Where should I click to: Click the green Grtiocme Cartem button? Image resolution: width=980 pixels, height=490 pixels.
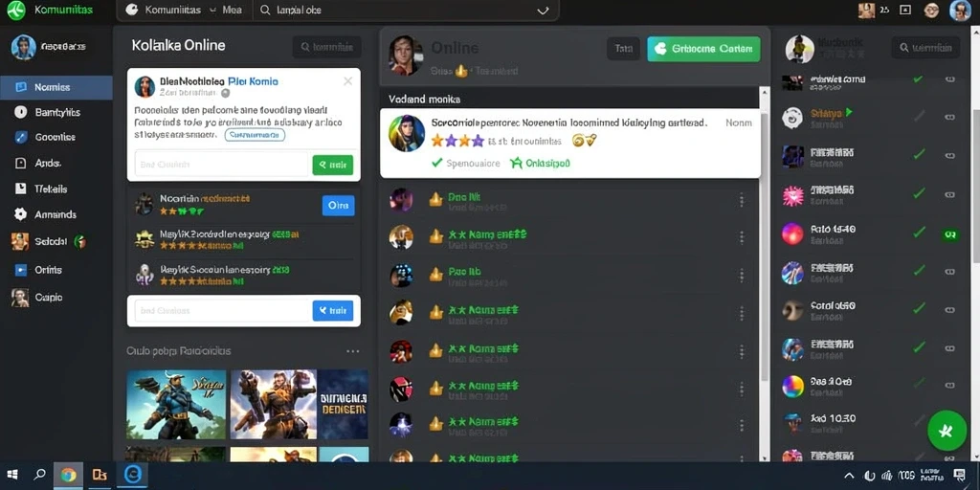pyautogui.click(x=703, y=49)
